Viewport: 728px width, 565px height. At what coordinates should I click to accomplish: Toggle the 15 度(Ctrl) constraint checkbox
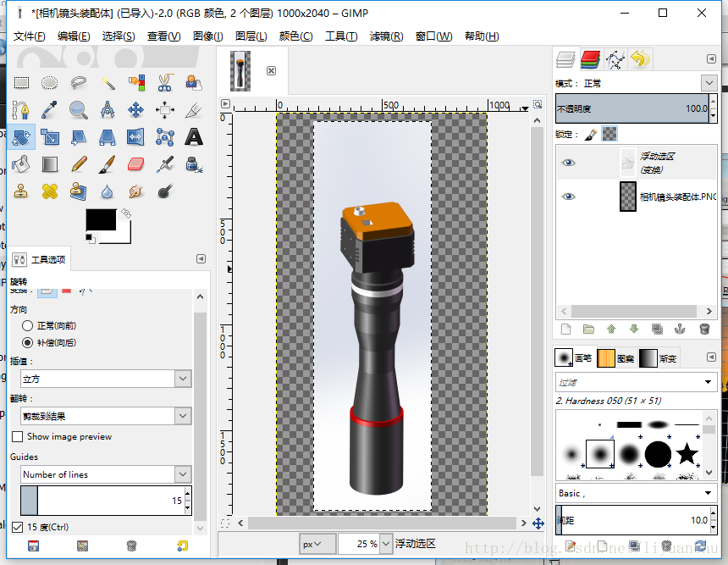click(17, 528)
